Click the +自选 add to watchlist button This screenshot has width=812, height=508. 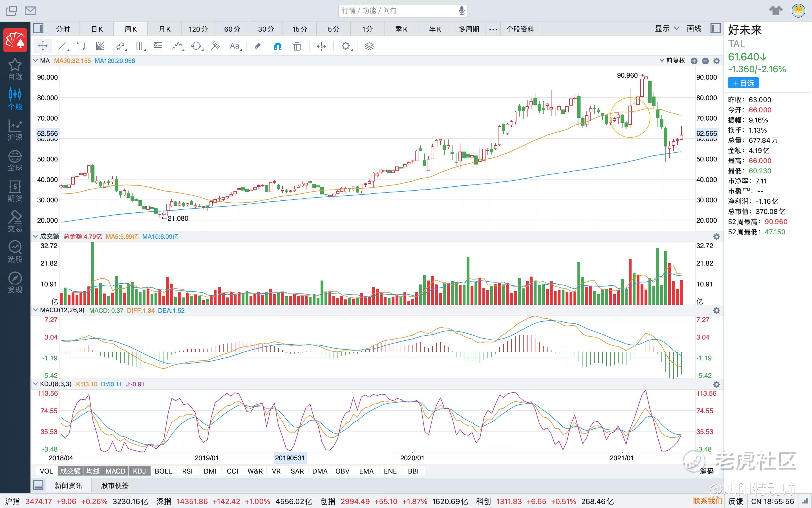pyautogui.click(x=743, y=83)
